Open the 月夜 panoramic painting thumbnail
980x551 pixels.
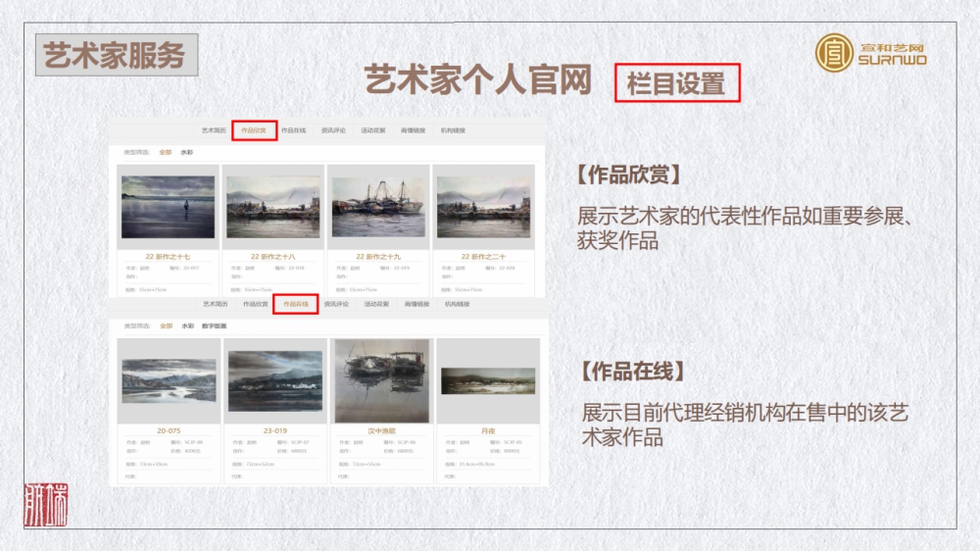(488, 380)
